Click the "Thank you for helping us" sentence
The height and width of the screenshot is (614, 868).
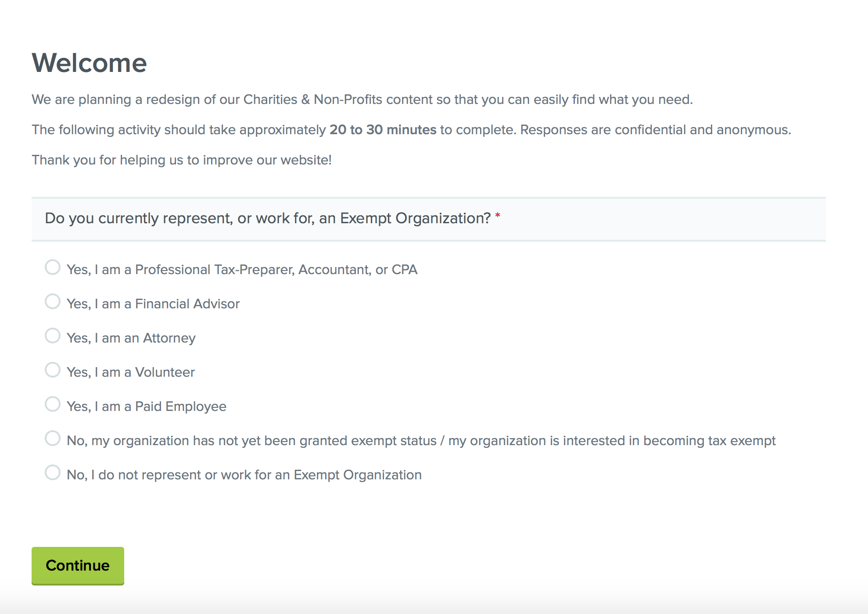[182, 160]
